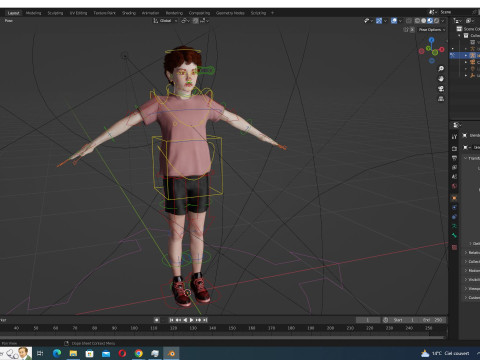The image size is (480, 360).
Task: Open the snapping options dropdown
Action: click(x=205, y=21)
